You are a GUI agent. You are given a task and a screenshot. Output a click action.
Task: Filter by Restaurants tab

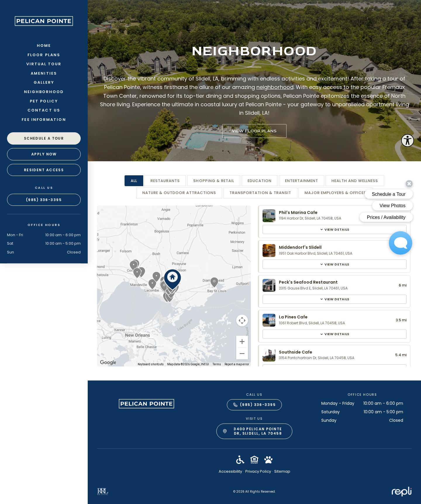tap(165, 181)
